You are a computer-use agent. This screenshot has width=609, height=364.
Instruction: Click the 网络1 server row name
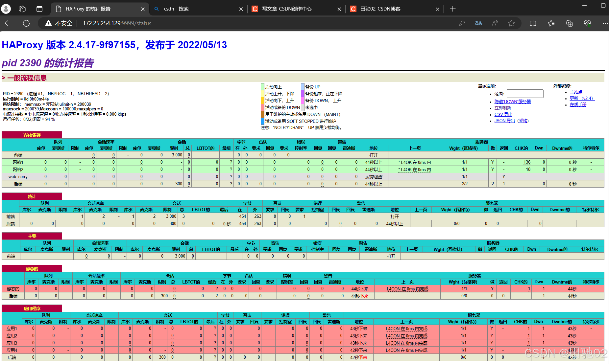coord(18,162)
